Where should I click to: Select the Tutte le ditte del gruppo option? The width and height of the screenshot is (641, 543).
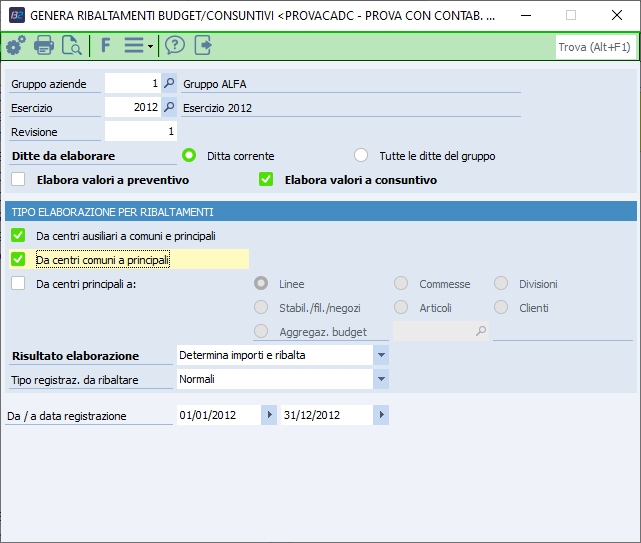coord(361,156)
